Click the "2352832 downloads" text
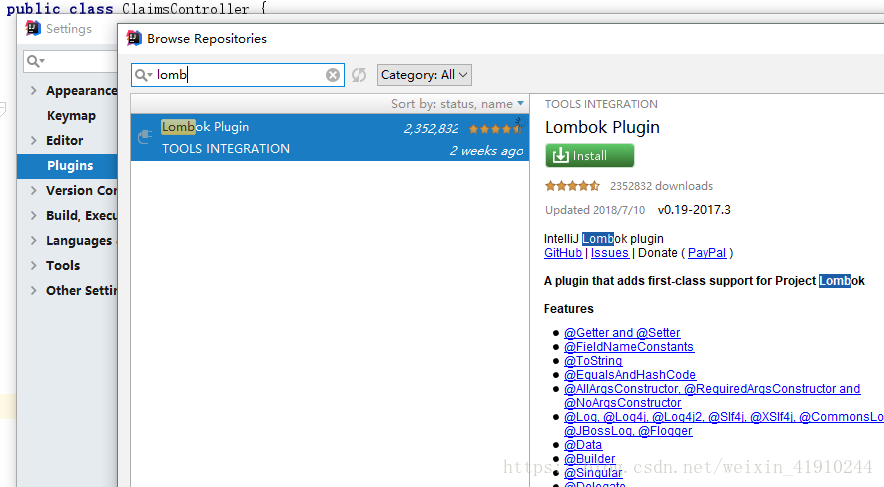This screenshot has height=487, width=884. 661,186
